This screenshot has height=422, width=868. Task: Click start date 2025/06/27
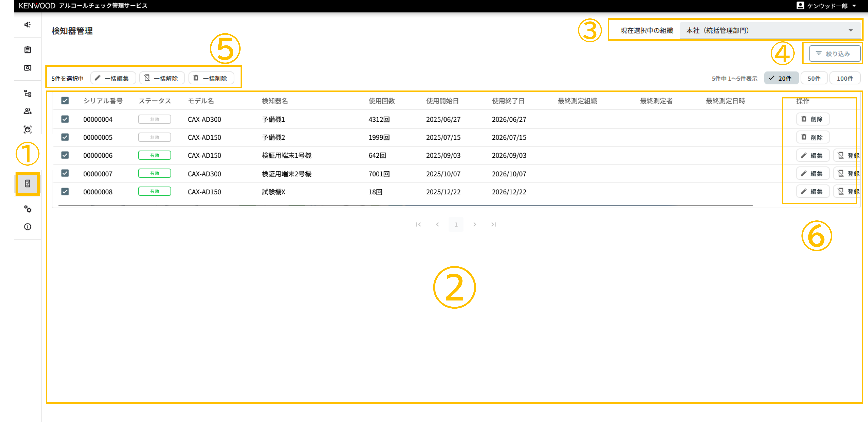click(x=443, y=119)
